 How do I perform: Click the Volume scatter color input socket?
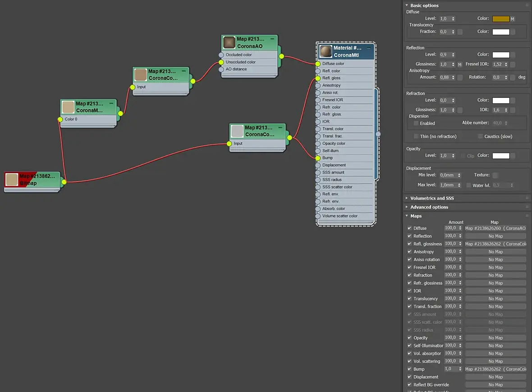click(318, 216)
